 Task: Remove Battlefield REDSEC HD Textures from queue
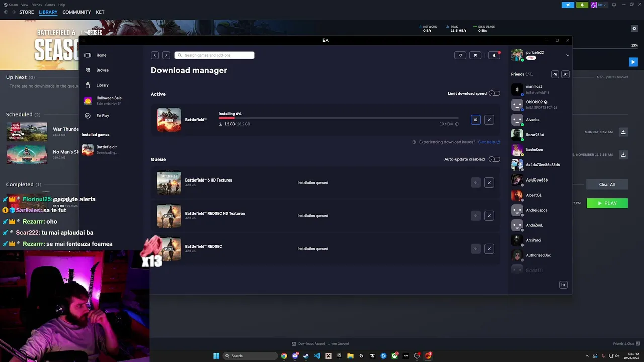tap(489, 216)
